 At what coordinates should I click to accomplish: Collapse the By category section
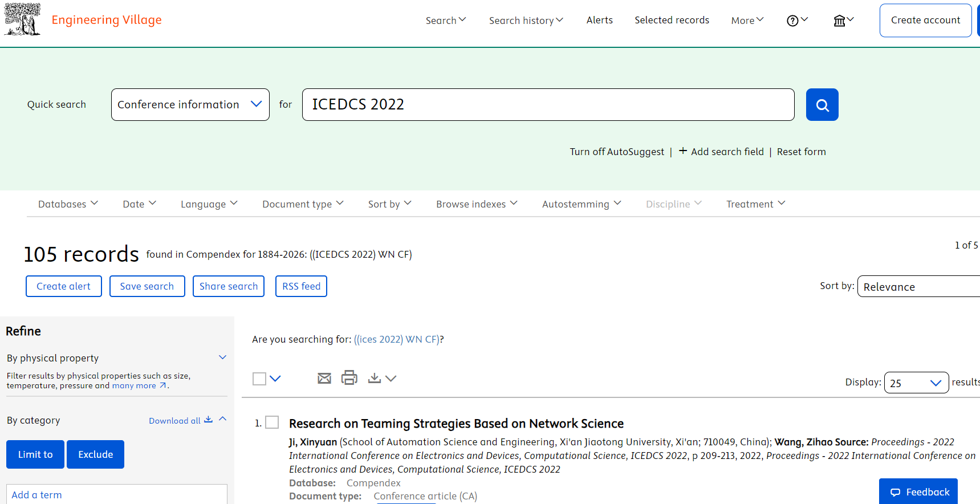[x=222, y=419]
